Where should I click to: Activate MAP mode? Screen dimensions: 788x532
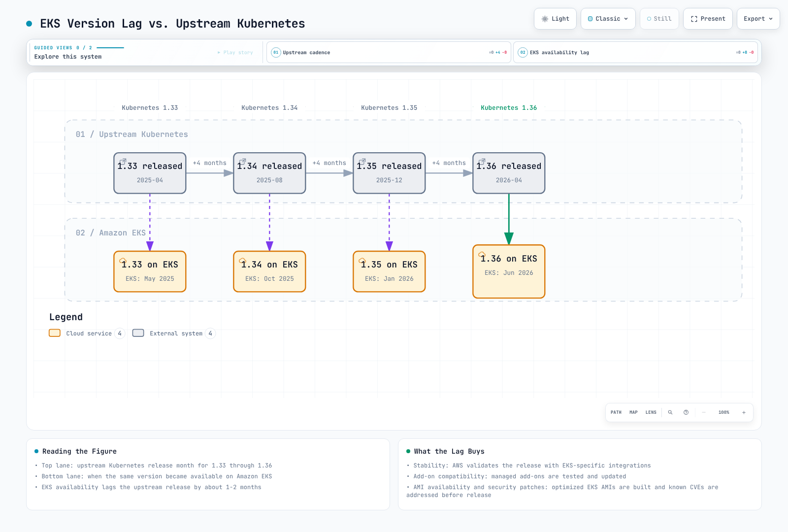pyautogui.click(x=633, y=412)
